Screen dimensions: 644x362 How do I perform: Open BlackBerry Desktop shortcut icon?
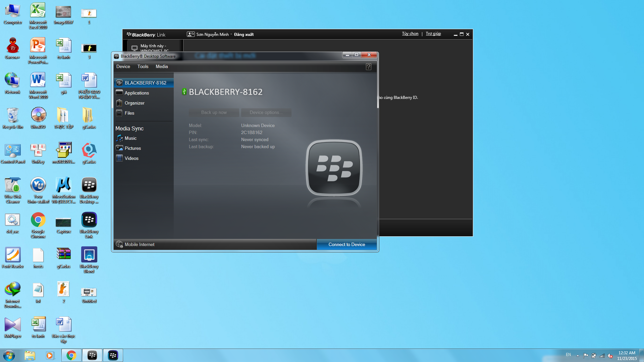click(x=89, y=190)
